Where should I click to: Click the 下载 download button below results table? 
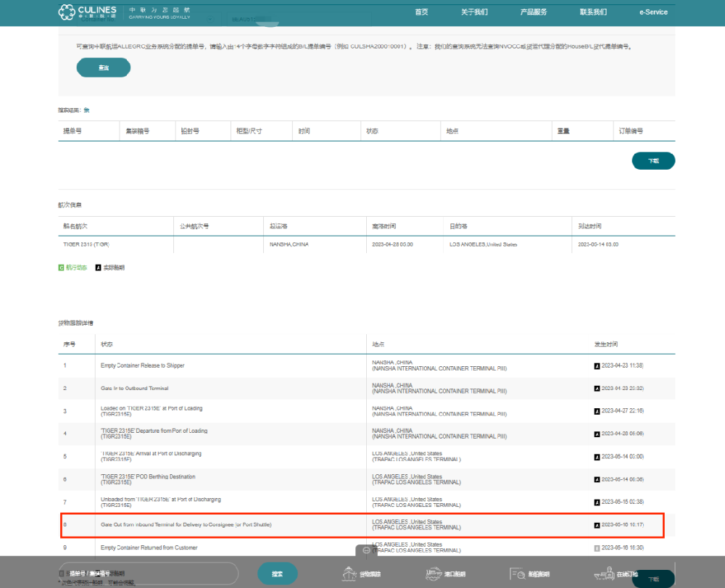[653, 161]
